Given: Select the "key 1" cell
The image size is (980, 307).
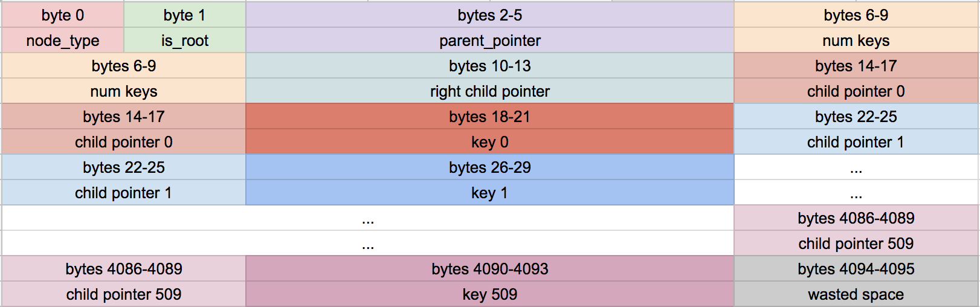Looking at the screenshot, I should (489, 193).
